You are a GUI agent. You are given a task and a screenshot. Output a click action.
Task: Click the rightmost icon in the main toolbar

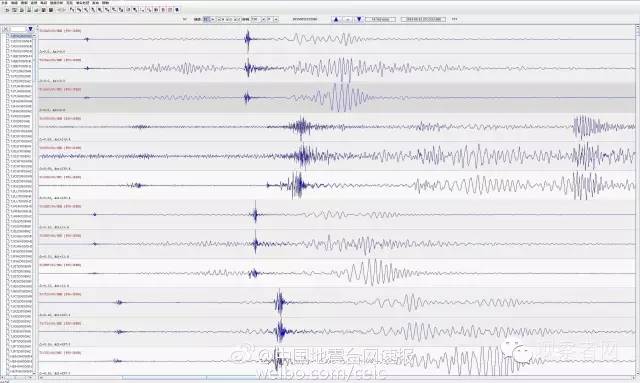click(x=177, y=10)
